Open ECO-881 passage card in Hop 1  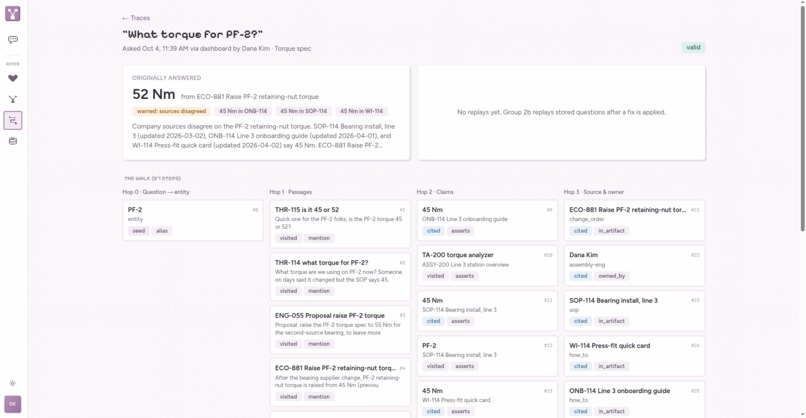[340, 383]
